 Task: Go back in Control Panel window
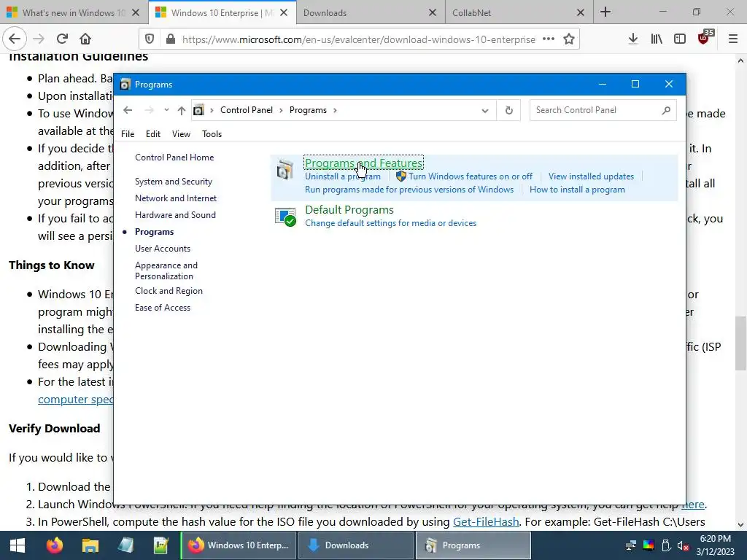coord(128,110)
